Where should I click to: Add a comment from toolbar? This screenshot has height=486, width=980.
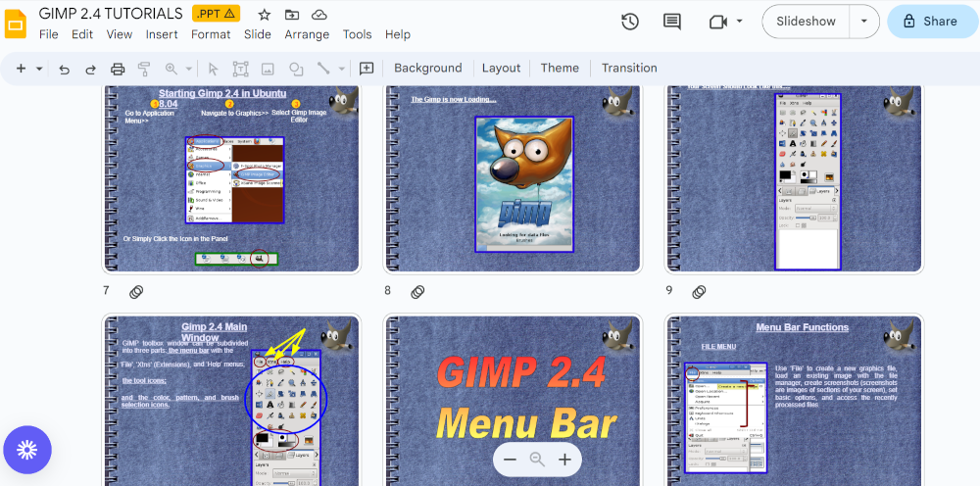(367, 69)
